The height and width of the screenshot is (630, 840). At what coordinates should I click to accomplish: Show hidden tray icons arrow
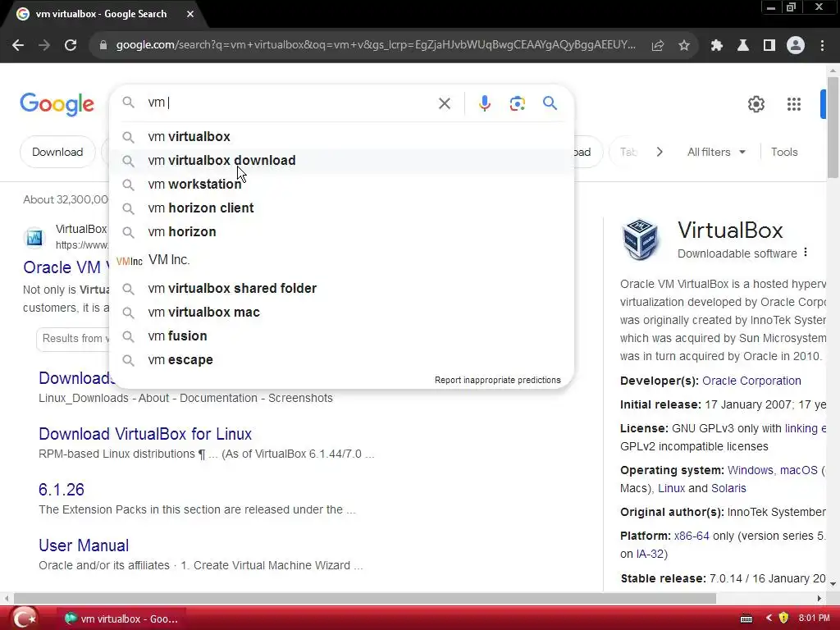tap(769, 619)
